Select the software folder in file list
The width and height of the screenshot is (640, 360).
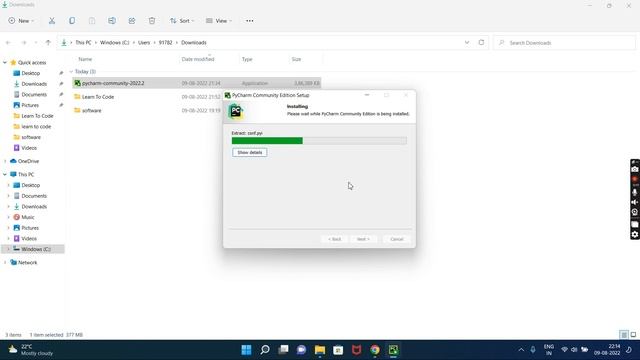point(91,111)
